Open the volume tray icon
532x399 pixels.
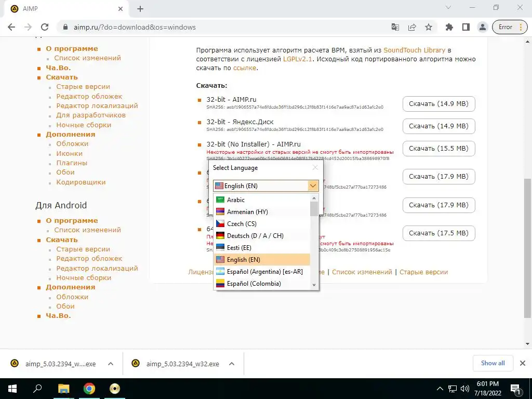point(465,389)
